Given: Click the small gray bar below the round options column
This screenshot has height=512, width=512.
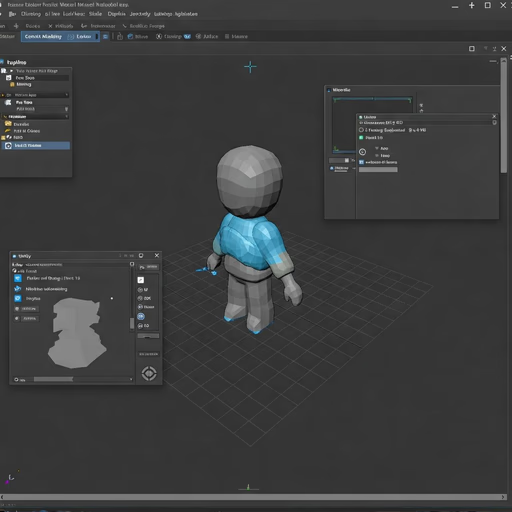Looking at the screenshot, I should point(148,336).
